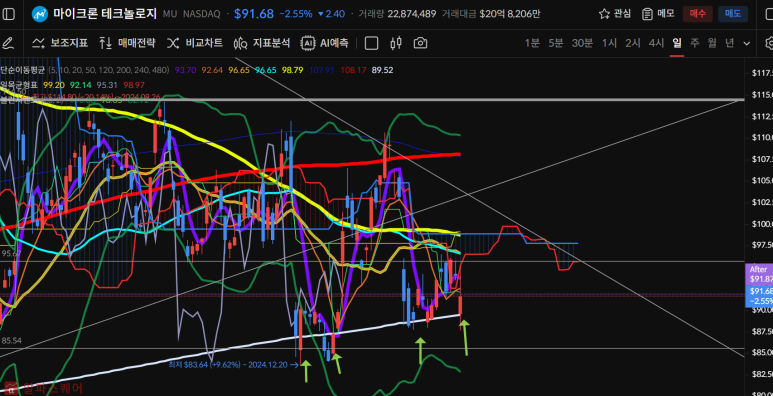Click the 98.79 yellow moving average value
This screenshot has width=773, height=396.
pyautogui.click(x=292, y=70)
